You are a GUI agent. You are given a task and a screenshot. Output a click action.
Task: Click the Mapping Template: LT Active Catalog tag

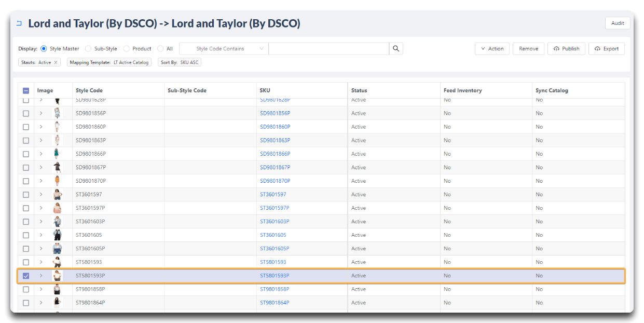coord(109,62)
